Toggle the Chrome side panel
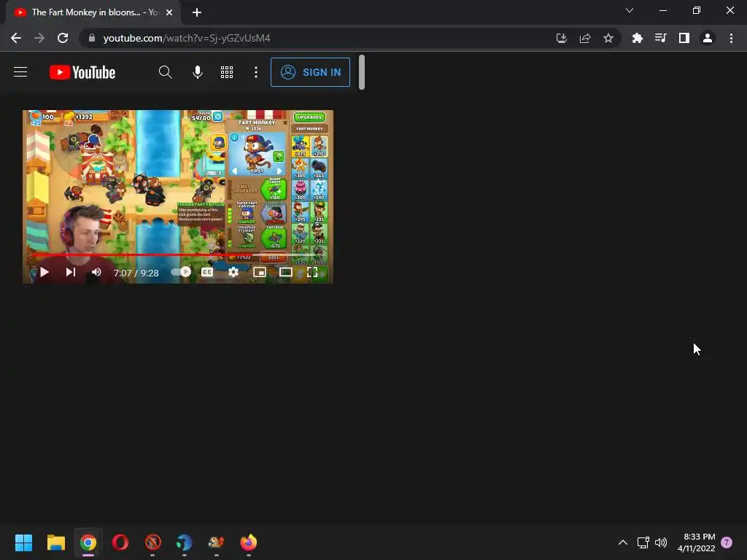Image resolution: width=747 pixels, height=560 pixels. [x=684, y=38]
